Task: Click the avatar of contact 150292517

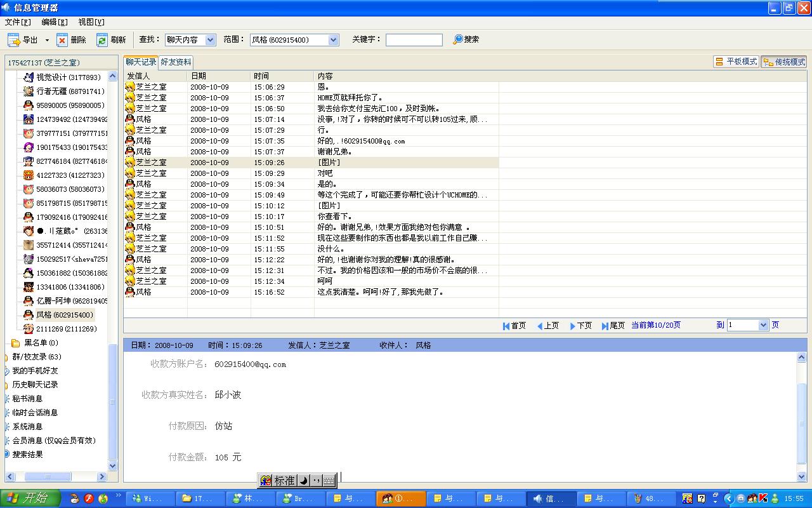Action: pos(28,259)
